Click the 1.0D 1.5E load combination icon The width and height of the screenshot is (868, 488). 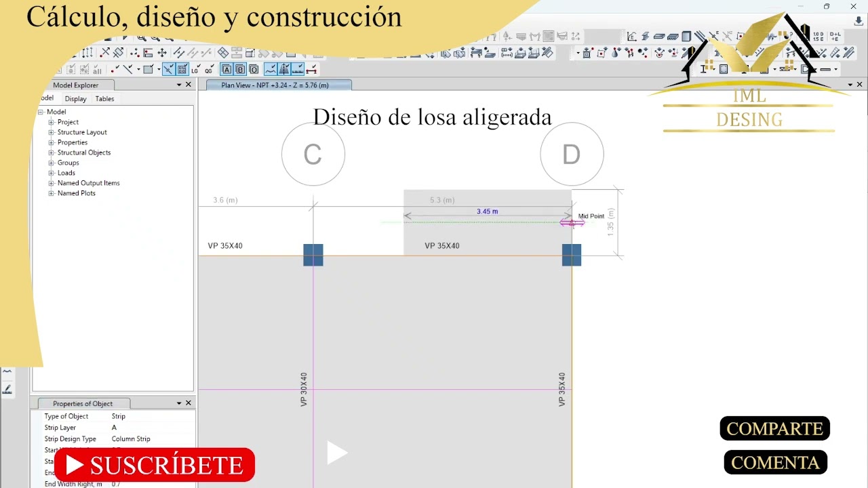[818, 37]
